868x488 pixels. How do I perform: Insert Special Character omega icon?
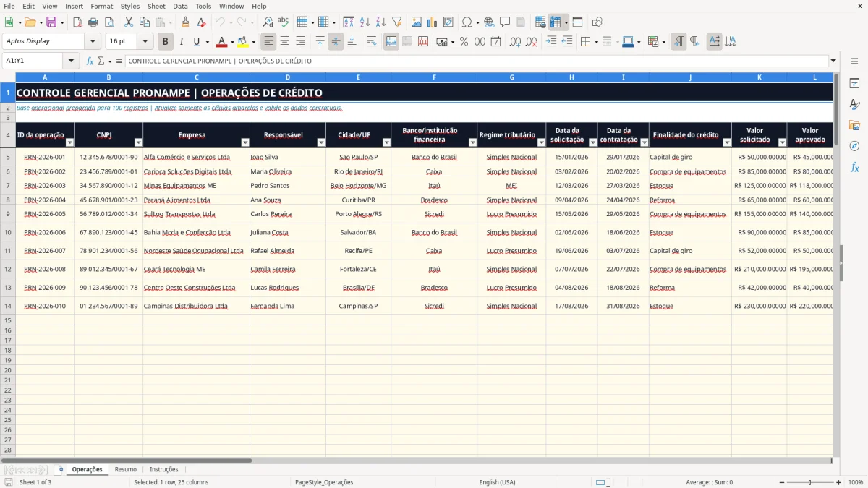[467, 22]
